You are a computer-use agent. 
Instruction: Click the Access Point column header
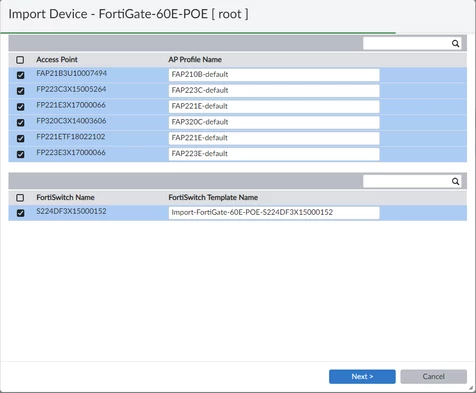(x=57, y=60)
